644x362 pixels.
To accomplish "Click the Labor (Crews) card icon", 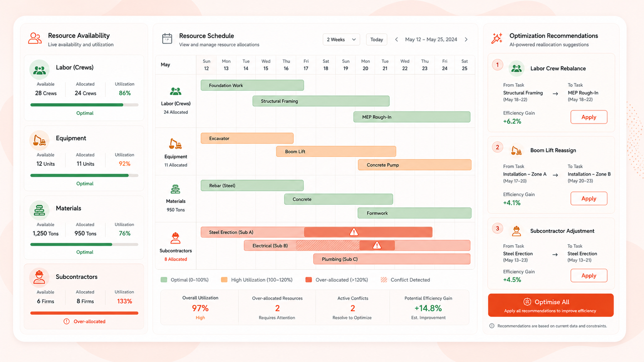I will click(39, 70).
